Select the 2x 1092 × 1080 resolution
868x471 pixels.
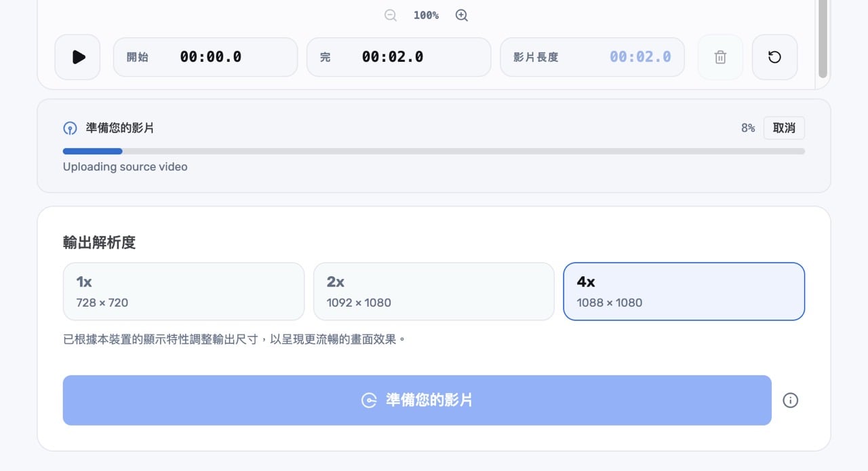coord(434,291)
